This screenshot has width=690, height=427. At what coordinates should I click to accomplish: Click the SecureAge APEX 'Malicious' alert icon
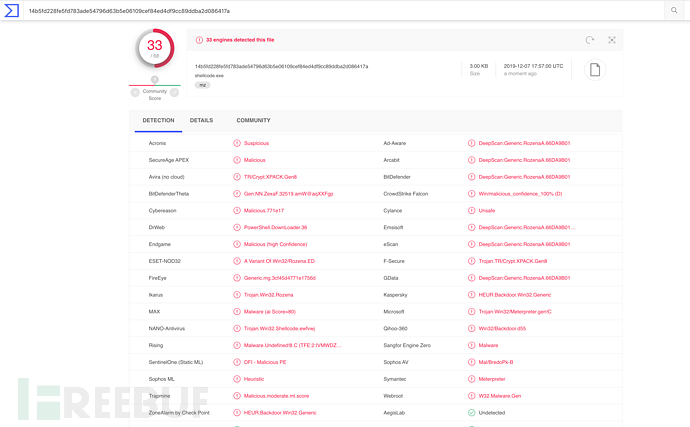(237, 160)
